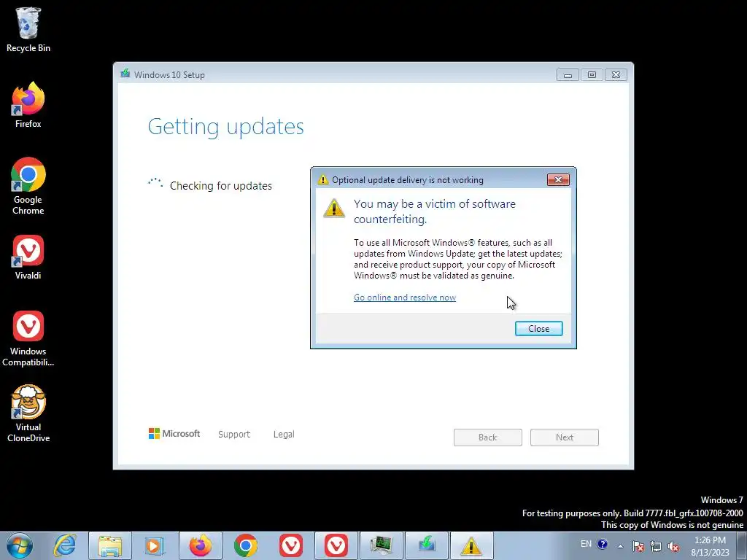Click the Getting updates heading
The height and width of the screenshot is (560, 747).
pos(226,127)
